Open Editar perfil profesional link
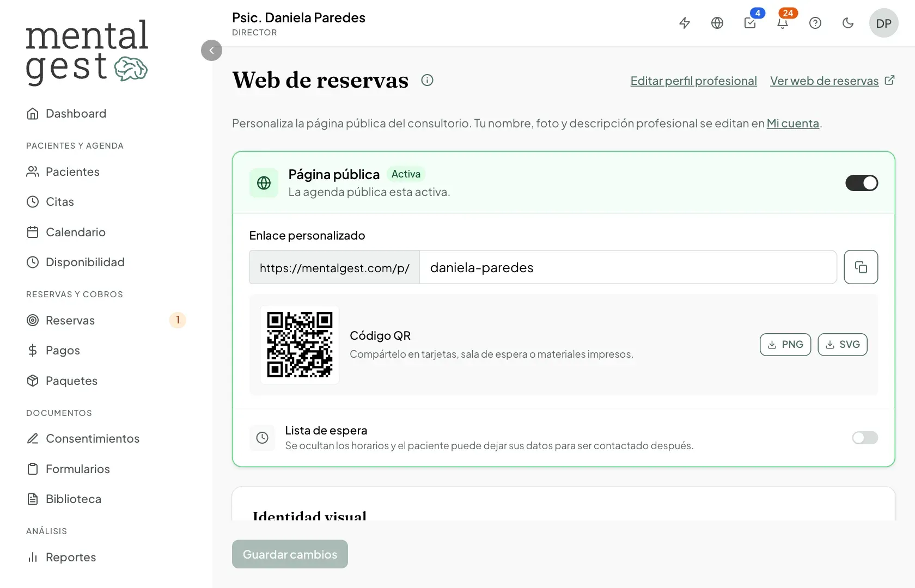The height and width of the screenshot is (588, 915). (694, 81)
